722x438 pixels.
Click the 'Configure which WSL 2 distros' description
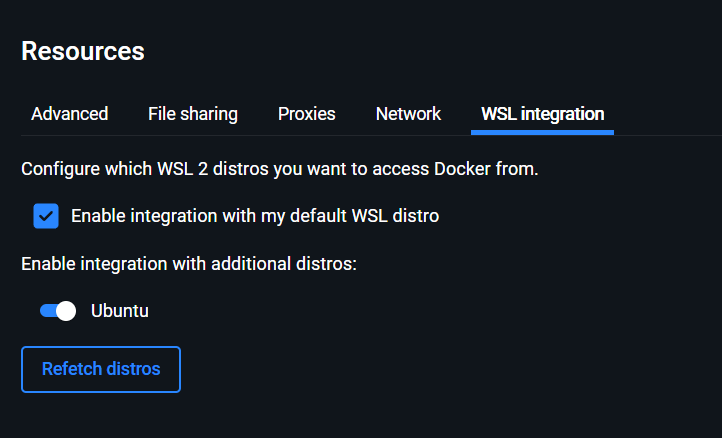coord(280,169)
